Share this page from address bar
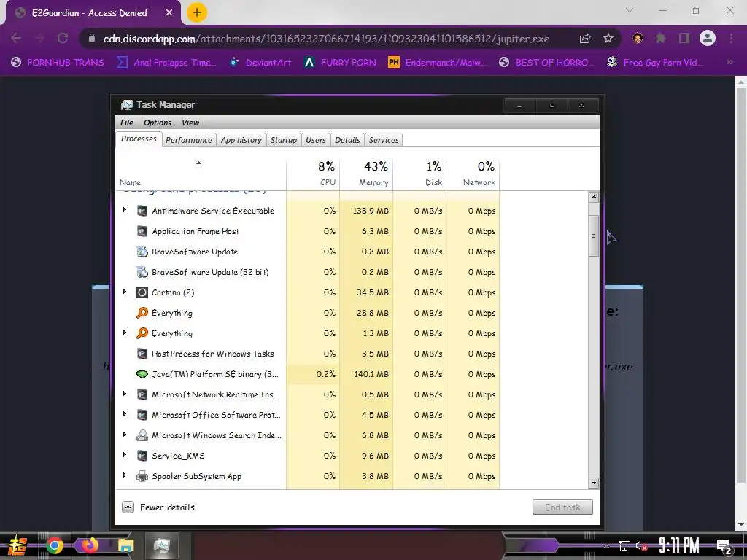 tap(585, 38)
